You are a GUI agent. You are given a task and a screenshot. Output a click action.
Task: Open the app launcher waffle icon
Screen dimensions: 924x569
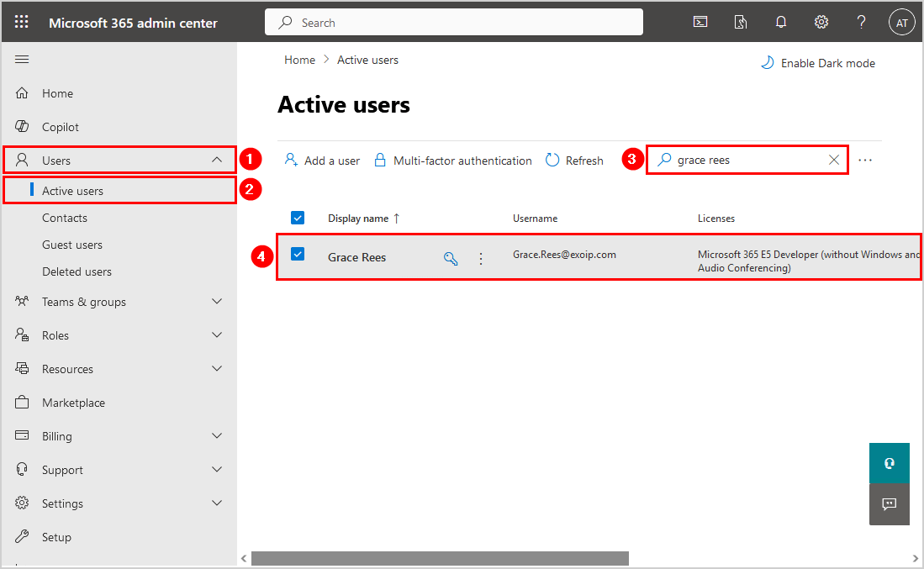point(22,23)
